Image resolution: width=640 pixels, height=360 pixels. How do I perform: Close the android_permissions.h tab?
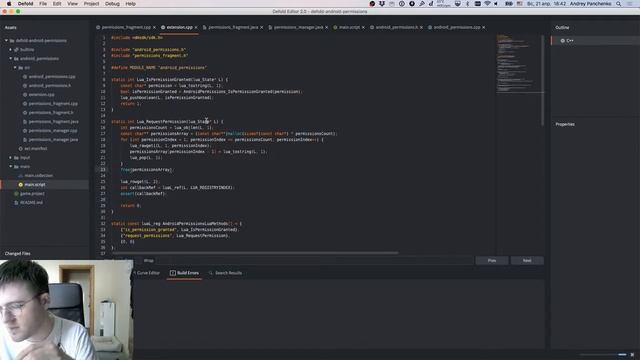click(422, 27)
